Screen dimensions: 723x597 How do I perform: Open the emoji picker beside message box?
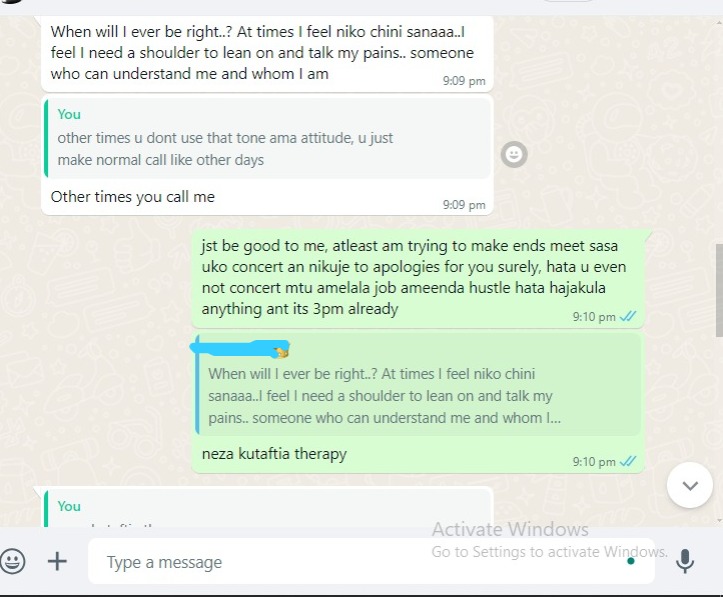click(12, 561)
